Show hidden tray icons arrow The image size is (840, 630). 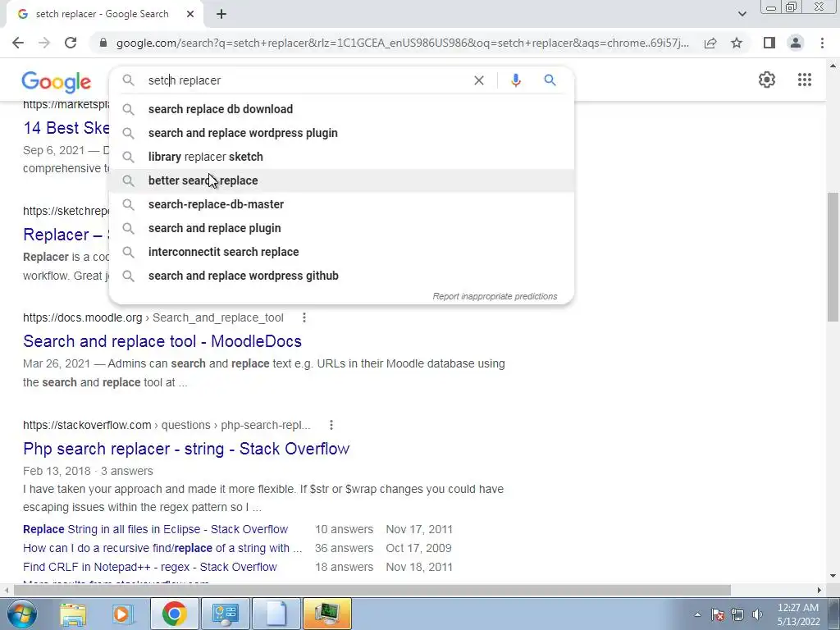pyautogui.click(x=697, y=615)
